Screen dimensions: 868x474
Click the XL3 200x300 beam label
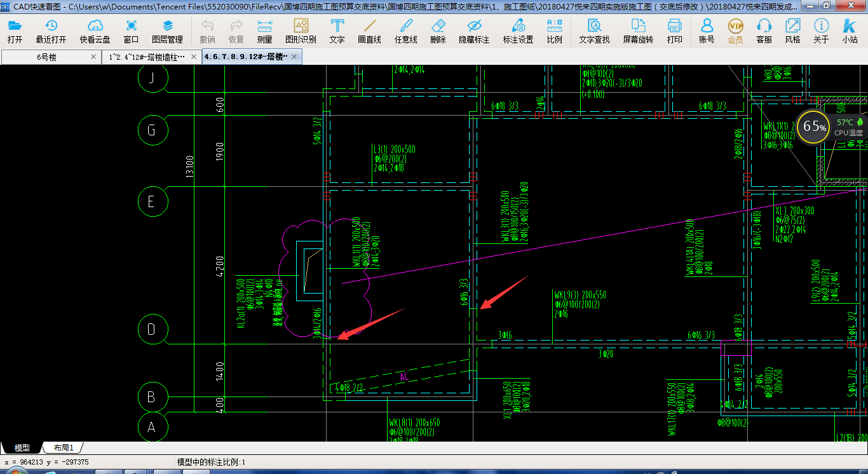pyautogui.click(x=795, y=210)
